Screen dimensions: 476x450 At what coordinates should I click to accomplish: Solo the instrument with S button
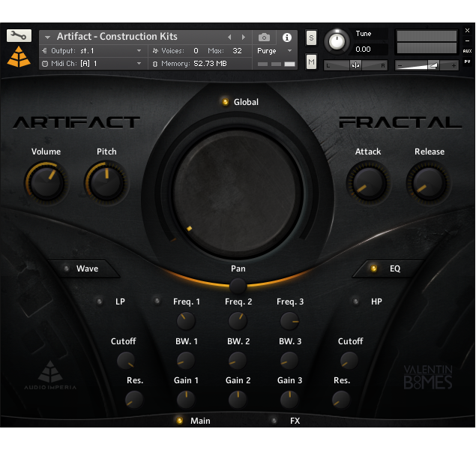[311, 38]
